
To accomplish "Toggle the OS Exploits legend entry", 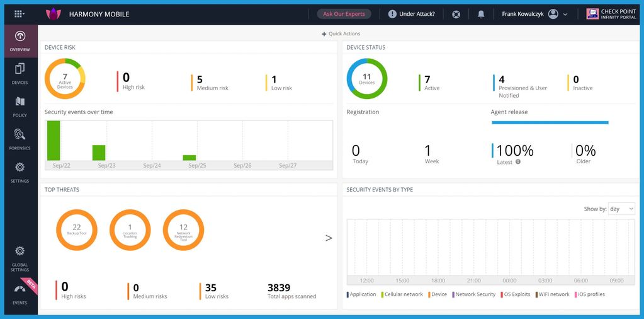I will (x=515, y=294).
